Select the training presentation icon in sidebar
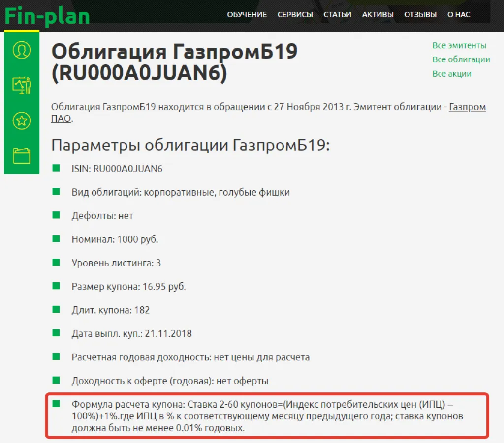The width and height of the screenshot is (504, 443). 22,85
